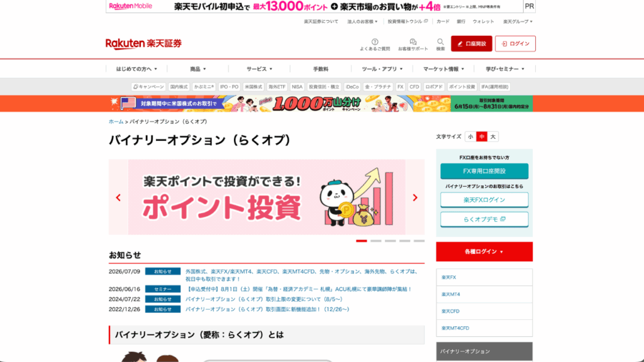Set text size to 中 (medium)

(x=481, y=136)
